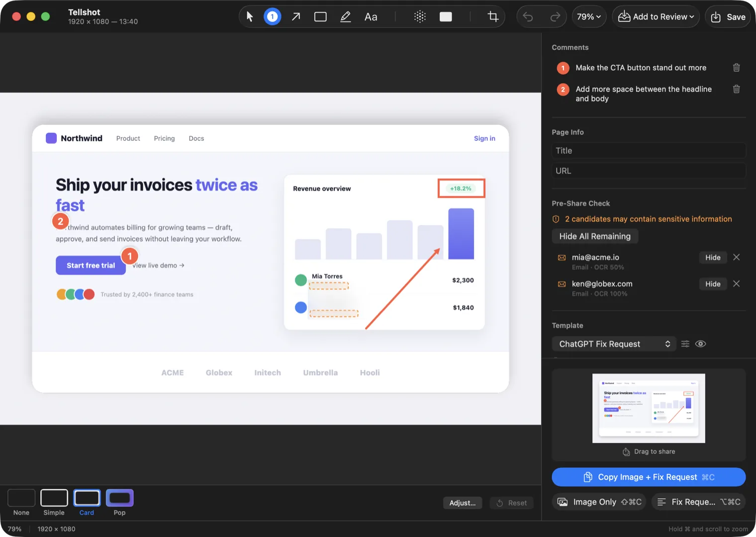Click the page URL input field

tap(649, 171)
